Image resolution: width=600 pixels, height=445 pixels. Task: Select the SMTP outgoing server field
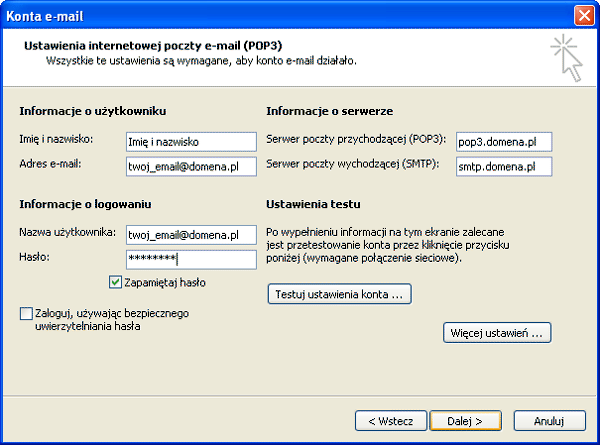coord(504,166)
